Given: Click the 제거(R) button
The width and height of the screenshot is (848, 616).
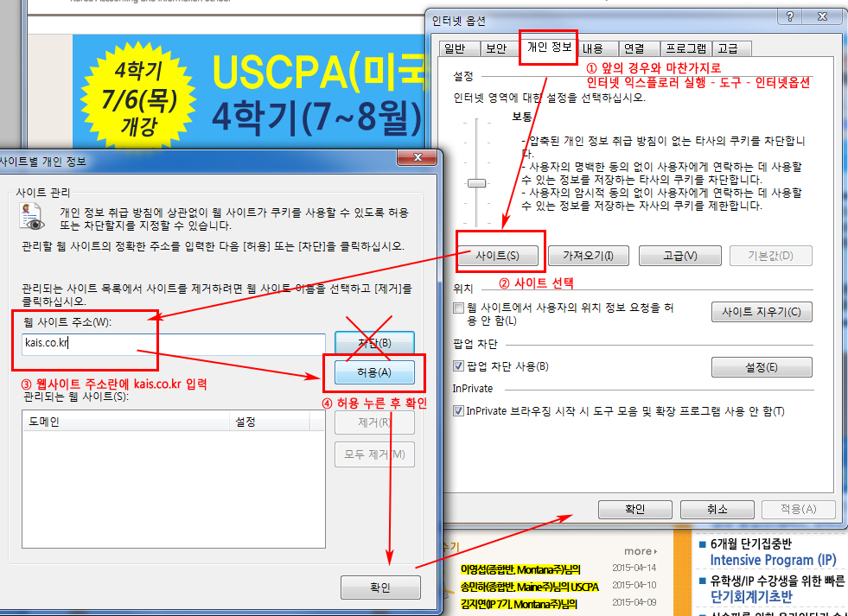Looking at the screenshot, I should 374,422.
